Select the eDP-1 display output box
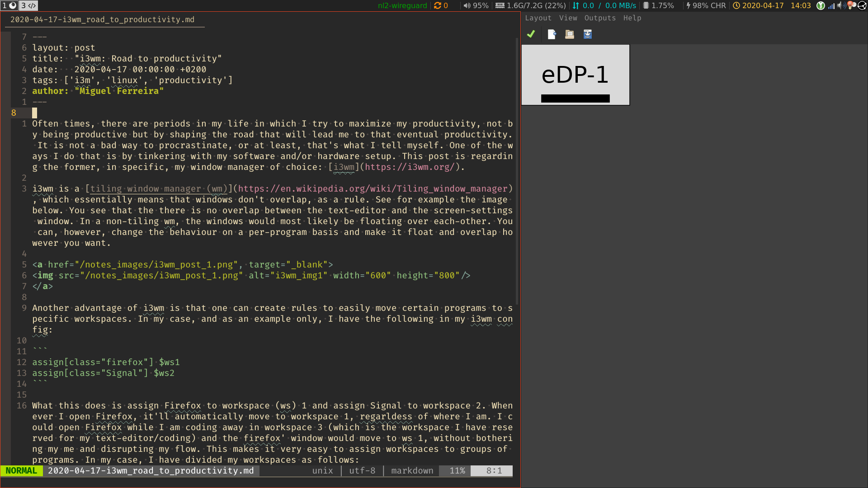This screenshot has width=868, height=488. click(575, 75)
